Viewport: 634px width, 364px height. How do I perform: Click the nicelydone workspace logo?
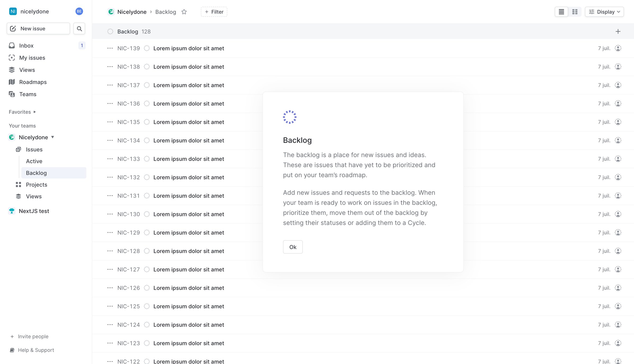coord(13,11)
